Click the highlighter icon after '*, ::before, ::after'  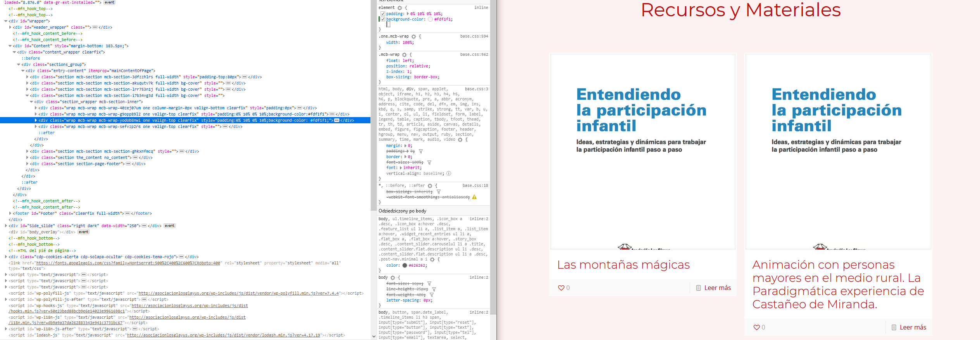[430, 186]
